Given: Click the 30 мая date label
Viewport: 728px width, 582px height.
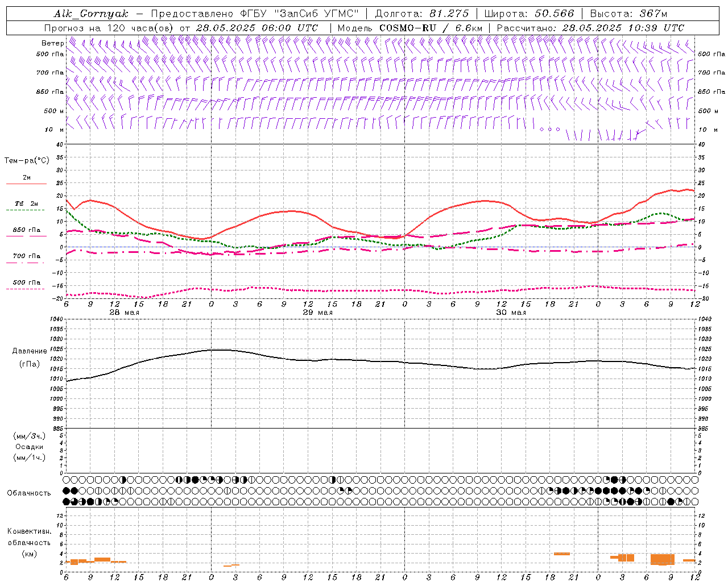Looking at the screenshot, I should 511,313.
